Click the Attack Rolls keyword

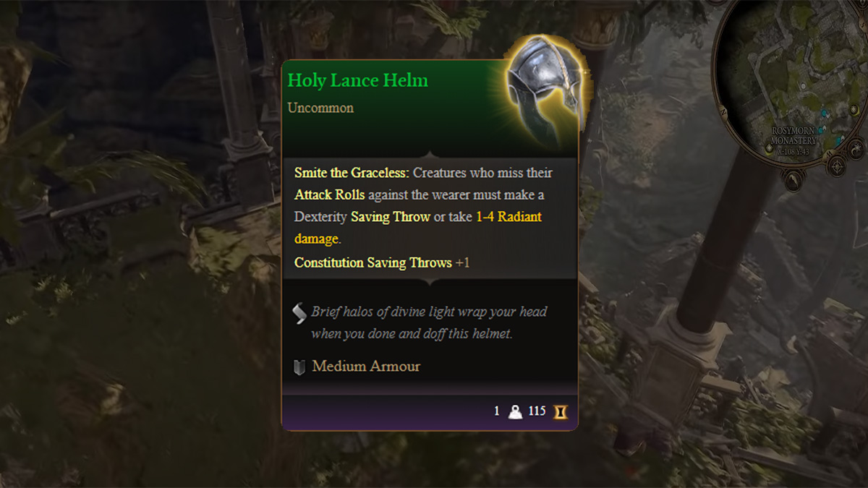pyautogui.click(x=330, y=195)
